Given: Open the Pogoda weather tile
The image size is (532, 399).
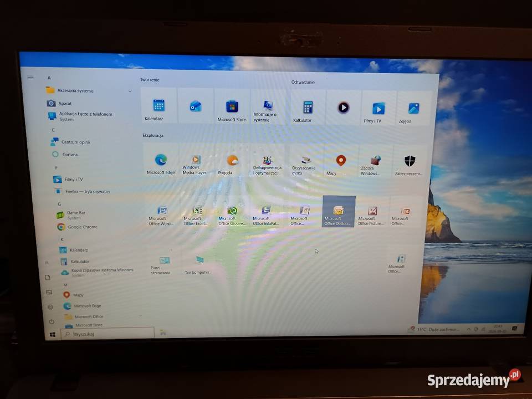Looking at the screenshot, I should tap(232, 161).
